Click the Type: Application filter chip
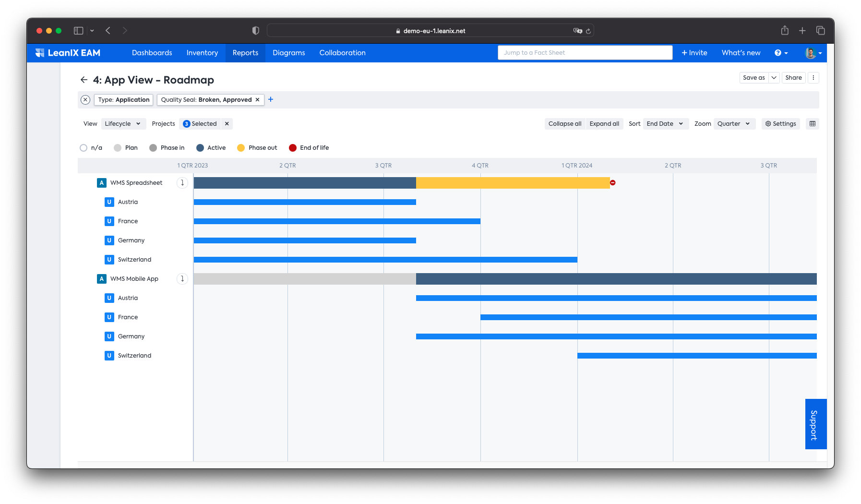Screen dimensions: 861x504 [124, 100]
